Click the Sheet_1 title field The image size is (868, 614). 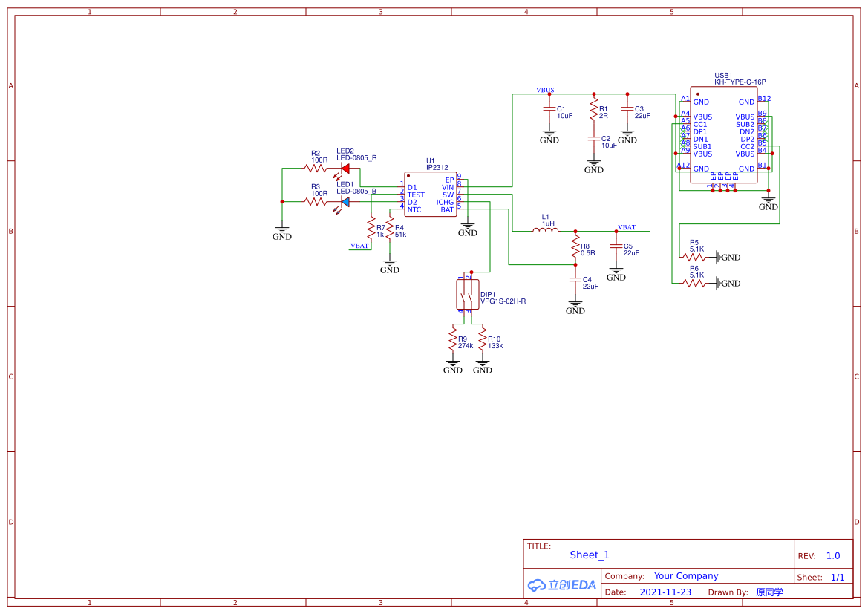tap(590, 555)
